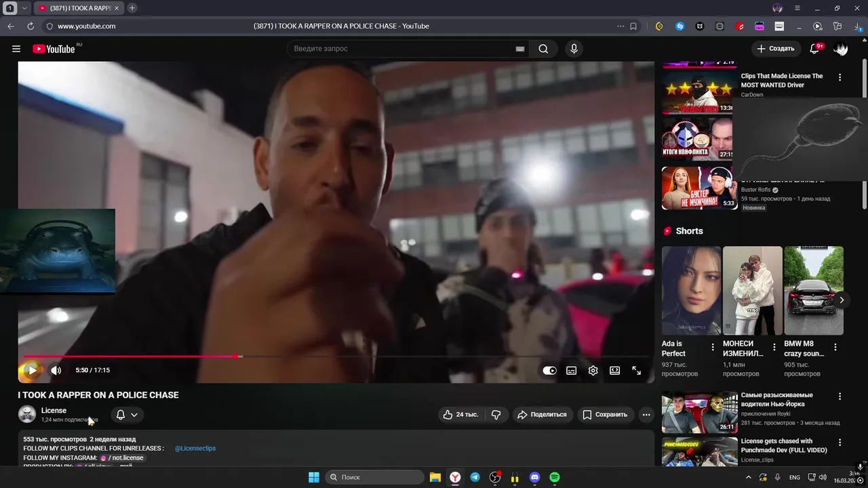This screenshot has height=488, width=868.
Task: Open options for МОНЕСИ ИЗМЕНИЛ short
Action: point(774,347)
